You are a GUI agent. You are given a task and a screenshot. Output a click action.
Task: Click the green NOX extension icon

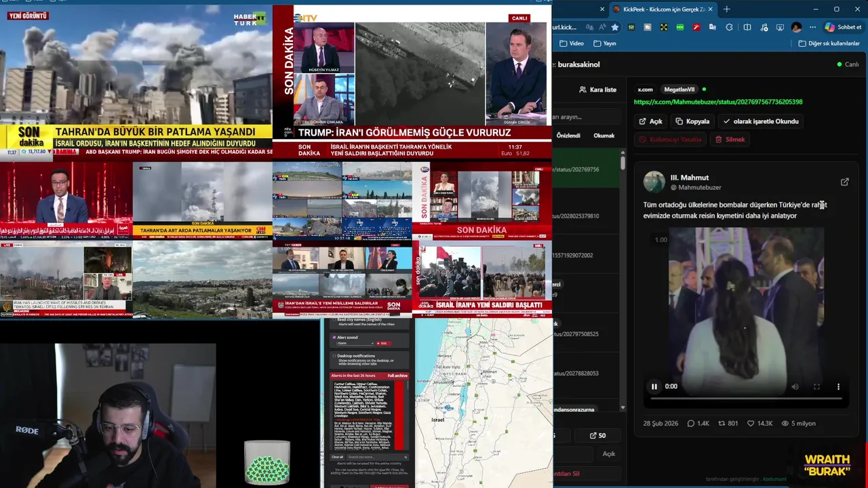(679, 27)
